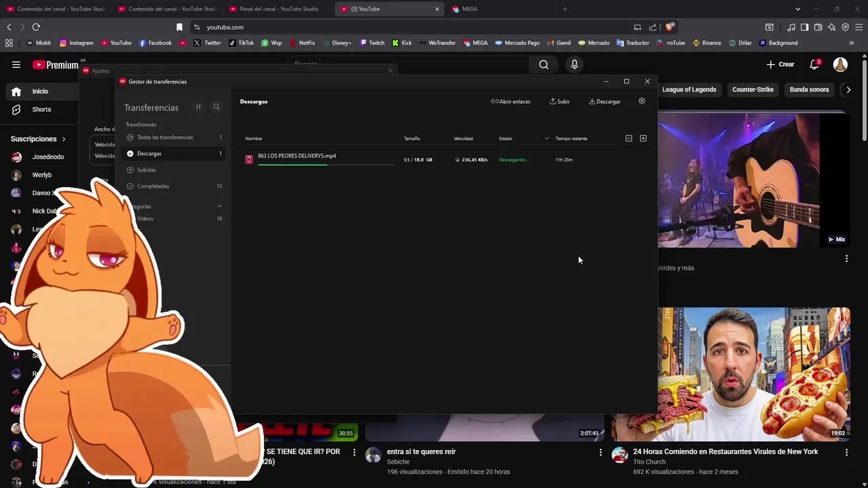Cancel all listed transfers X icon in table header

click(643, 138)
